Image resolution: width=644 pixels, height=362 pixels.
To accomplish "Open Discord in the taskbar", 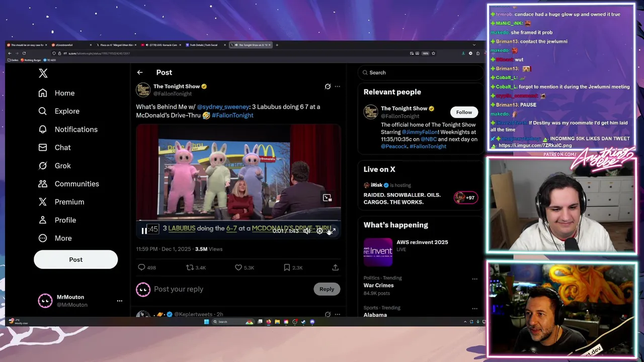I will coord(312,322).
